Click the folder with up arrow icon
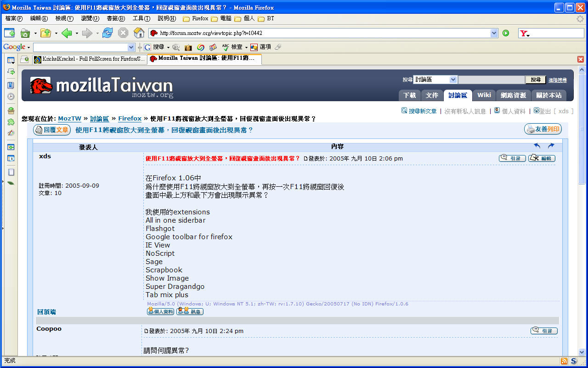This screenshot has width=588, height=368. click(45, 33)
